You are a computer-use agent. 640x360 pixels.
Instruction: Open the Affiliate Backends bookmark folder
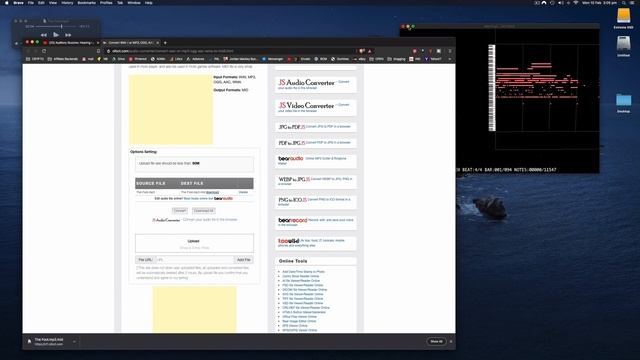(x=62, y=59)
